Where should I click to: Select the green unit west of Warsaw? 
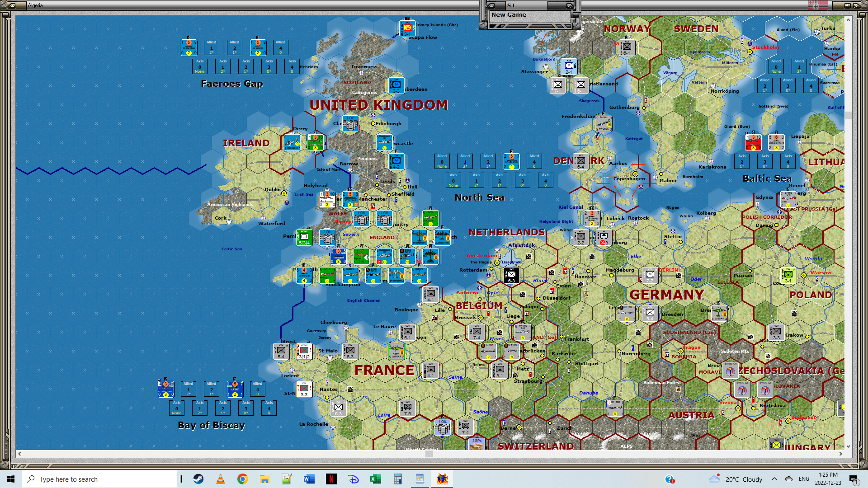coord(788,275)
